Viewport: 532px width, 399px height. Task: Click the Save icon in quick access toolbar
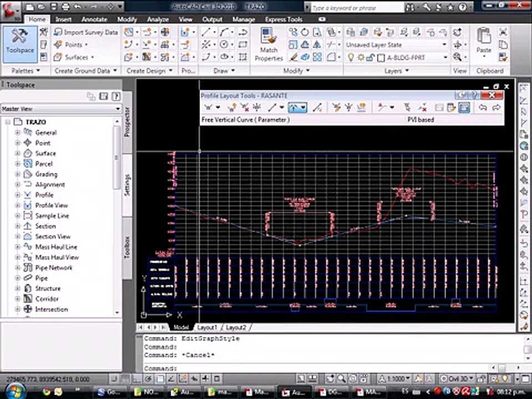54,7
